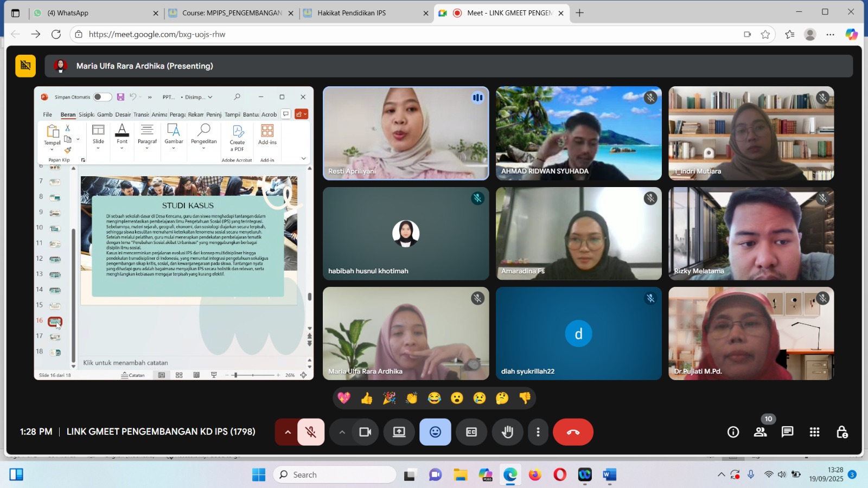
Task: Click the browser refresh button
Action: (56, 34)
